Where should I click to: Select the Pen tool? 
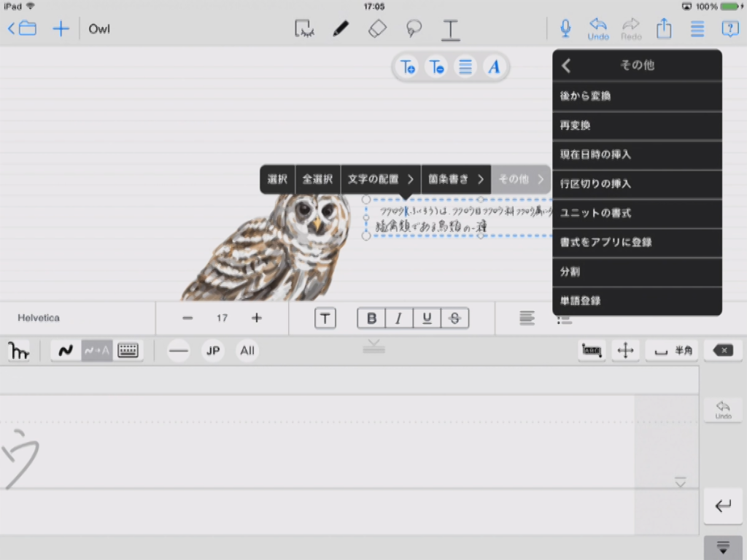coord(341,28)
